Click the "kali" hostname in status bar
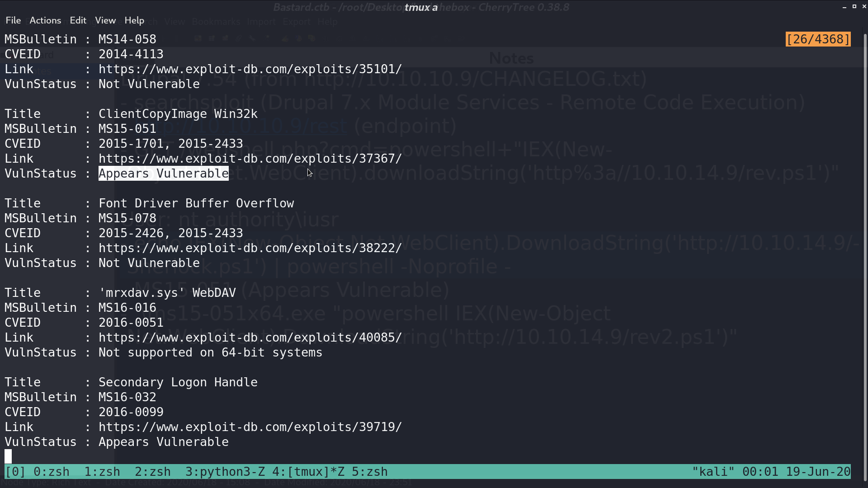This screenshot has width=868, height=488. click(x=713, y=472)
